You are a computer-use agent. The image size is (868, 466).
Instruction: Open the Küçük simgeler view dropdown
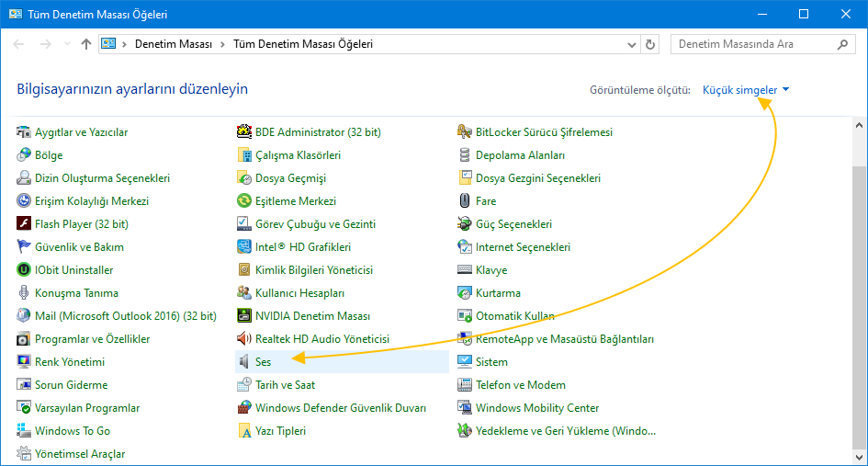click(x=746, y=90)
